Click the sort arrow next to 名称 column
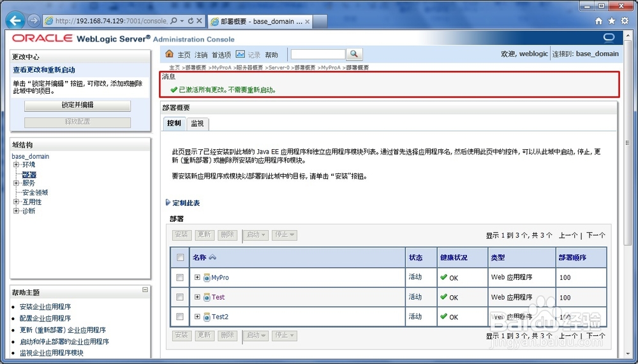This screenshot has height=364, width=638. pyautogui.click(x=212, y=257)
